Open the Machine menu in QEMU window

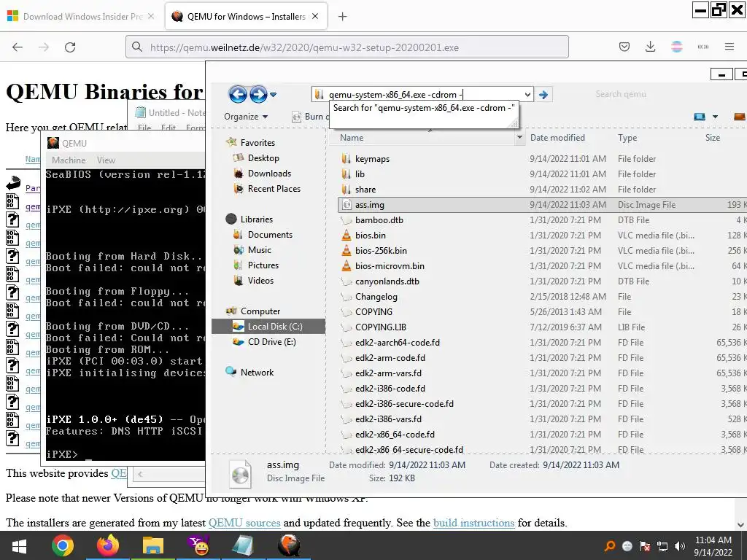coord(69,160)
